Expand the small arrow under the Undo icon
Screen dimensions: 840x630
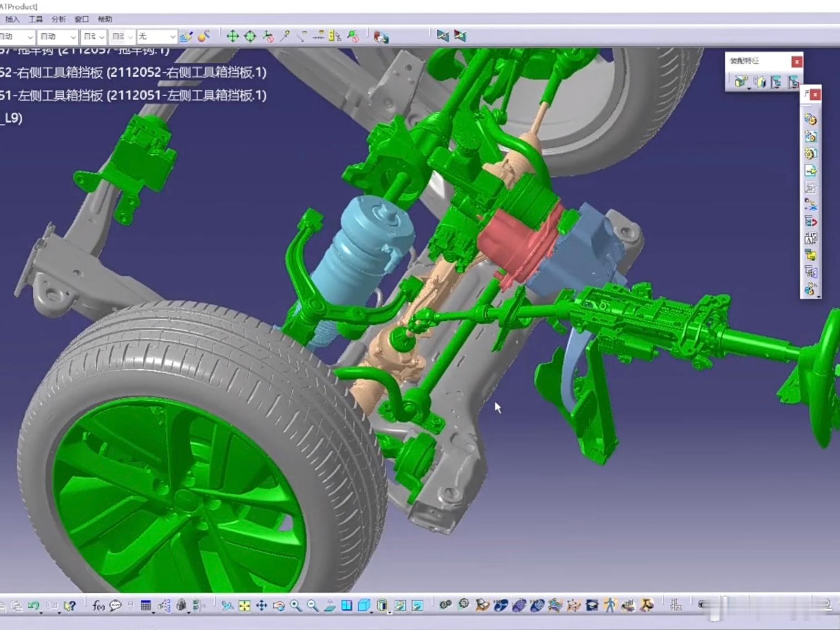41,612
